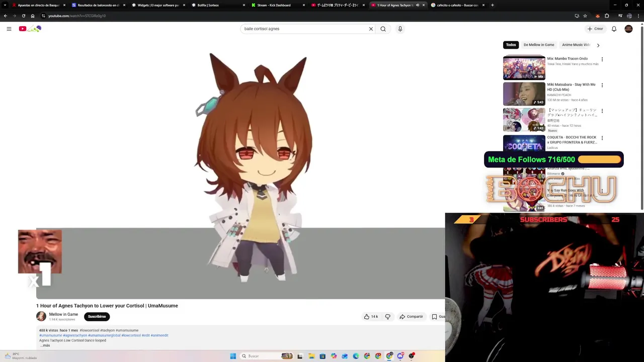
Task: Open a new browser tab
Action: (x=492, y=5)
